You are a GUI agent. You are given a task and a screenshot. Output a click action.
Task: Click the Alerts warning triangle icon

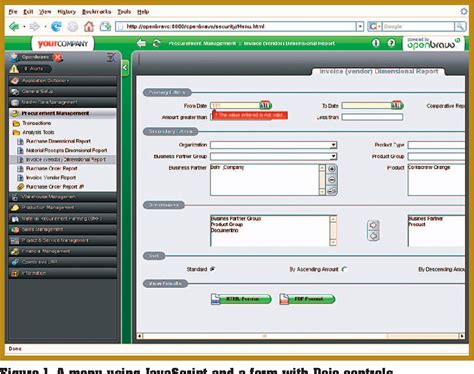coord(14,69)
